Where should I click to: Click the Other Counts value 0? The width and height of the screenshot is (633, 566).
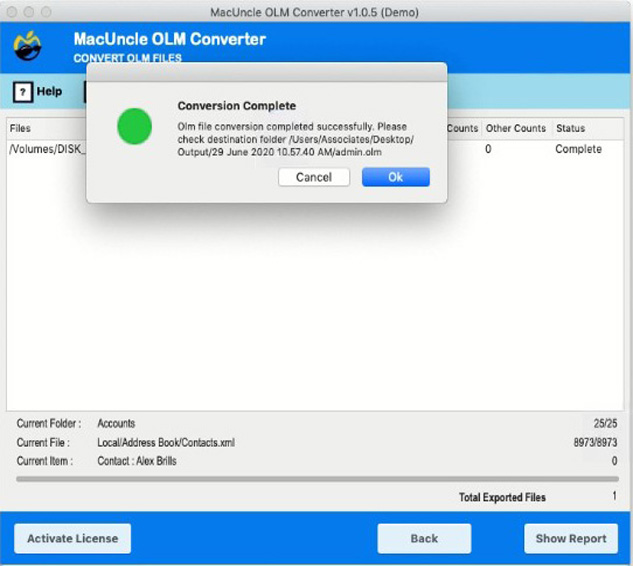(x=488, y=149)
